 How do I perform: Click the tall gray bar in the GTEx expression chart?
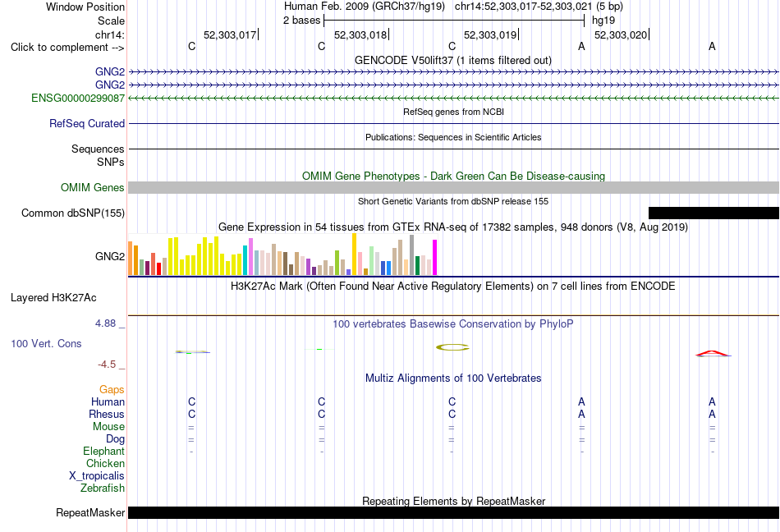[x=412, y=255]
